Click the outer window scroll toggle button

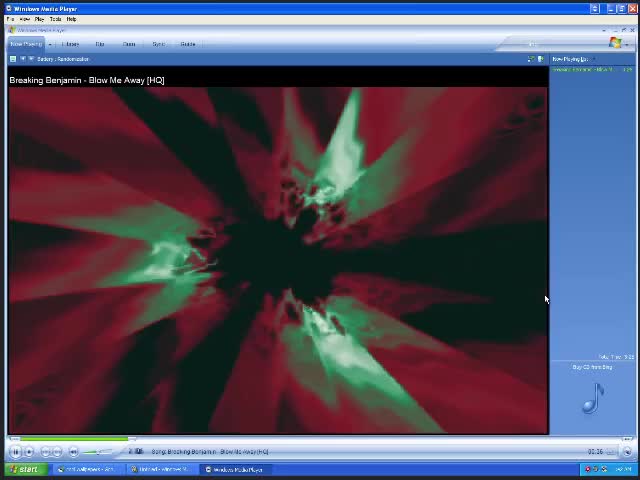click(x=595, y=9)
